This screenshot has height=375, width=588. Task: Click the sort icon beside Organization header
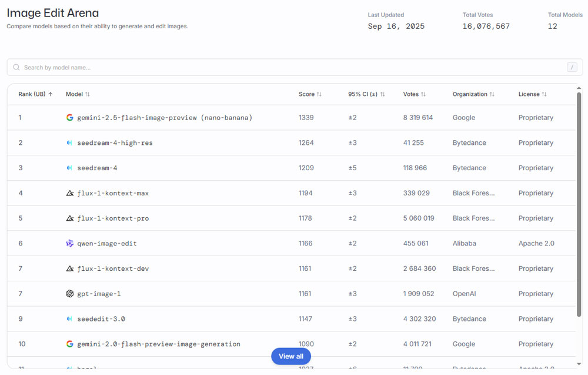pyautogui.click(x=492, y=94)
